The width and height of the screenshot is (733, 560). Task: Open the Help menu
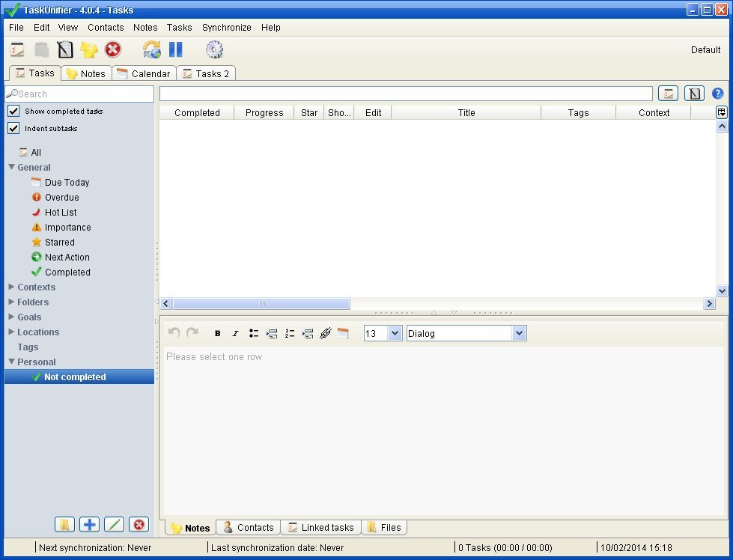pos(271,28)
